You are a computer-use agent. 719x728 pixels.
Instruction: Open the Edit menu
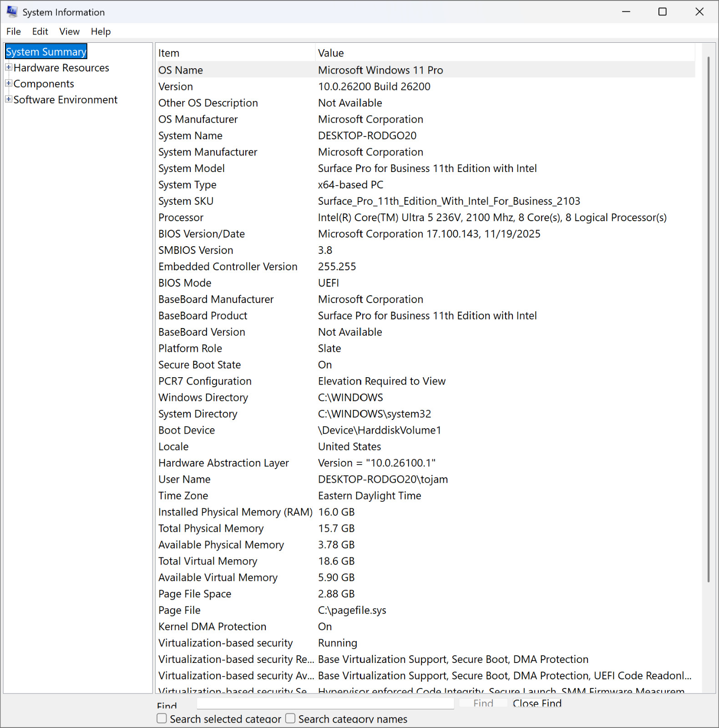40,31
